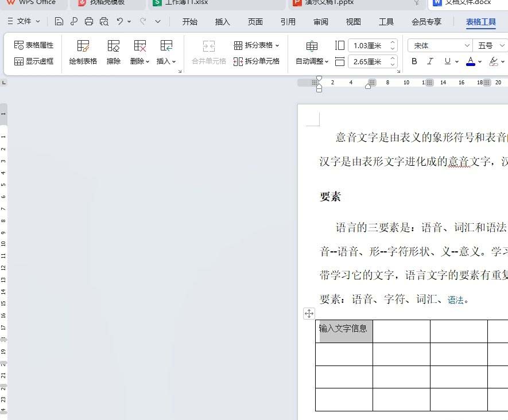This screenshot has height=420, width=508.
Task: Open the quick access toolbar customize chevron
Action: click(x=158, y=22)
